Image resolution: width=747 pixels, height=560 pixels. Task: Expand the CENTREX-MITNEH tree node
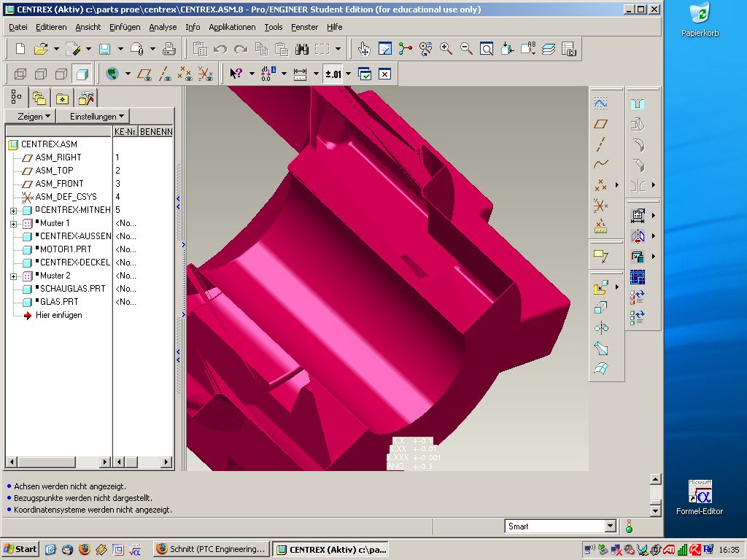coord(13,211)
